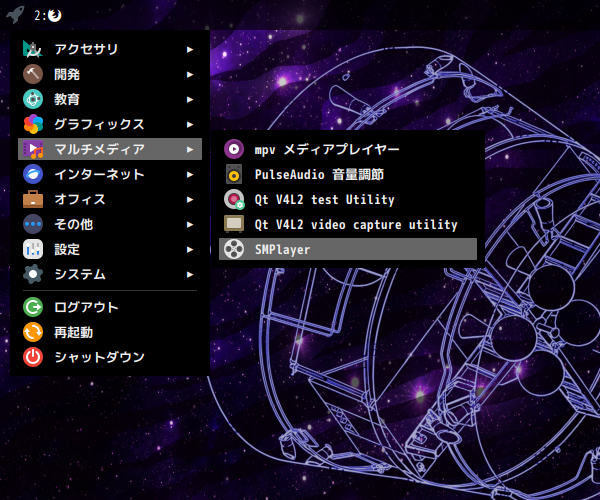The image size is (600, 500).
Task: Click the アクセサリ category icon
Action: pos(33,49)
